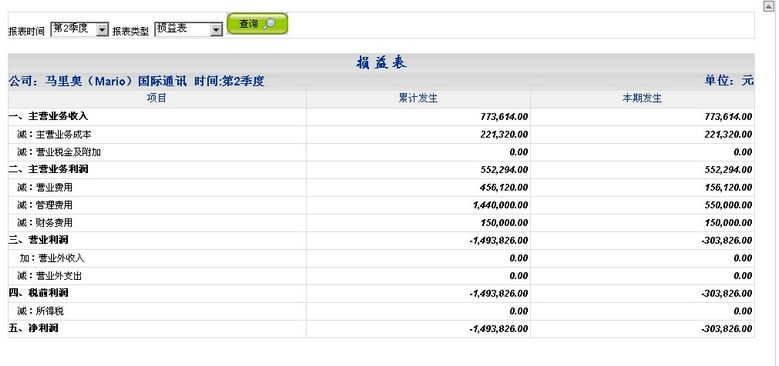Click the 时间:第2季度 label
Image resolution: width=779 pixels, height=366 pixels.
[229, 81]
